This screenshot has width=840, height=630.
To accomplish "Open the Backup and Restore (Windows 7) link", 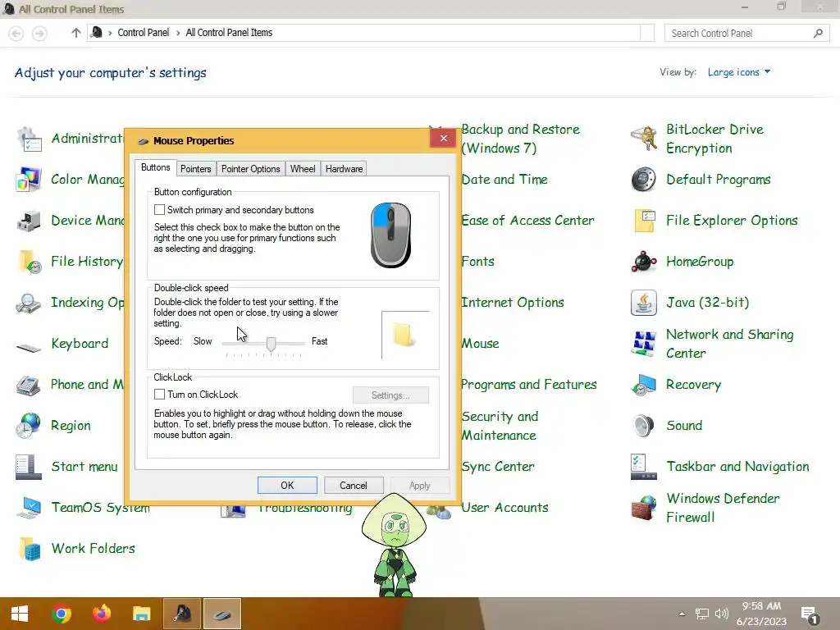I will (x=521, y=139).
